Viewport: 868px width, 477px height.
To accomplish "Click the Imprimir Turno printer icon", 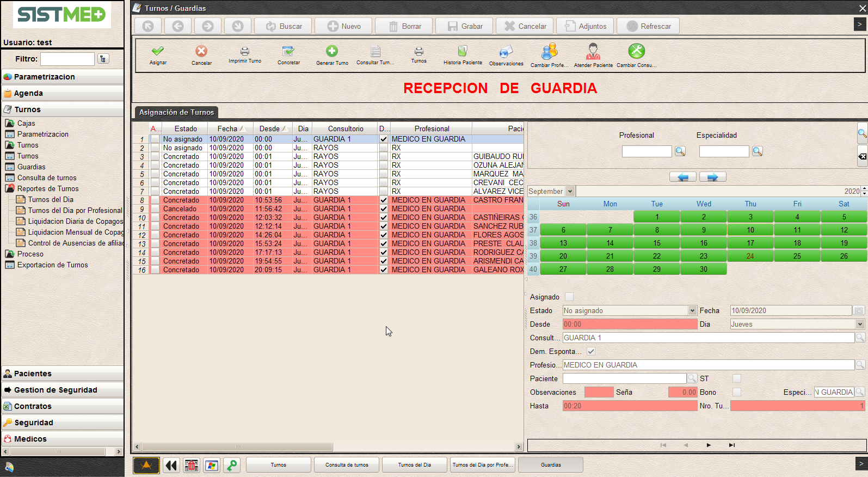I will pyautogui.click(x=245, y=52).
